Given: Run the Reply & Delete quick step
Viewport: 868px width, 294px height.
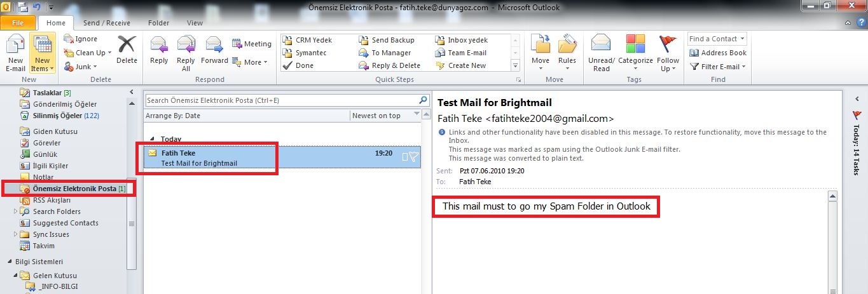Looking at the screenshot, I should pos(390,65).
